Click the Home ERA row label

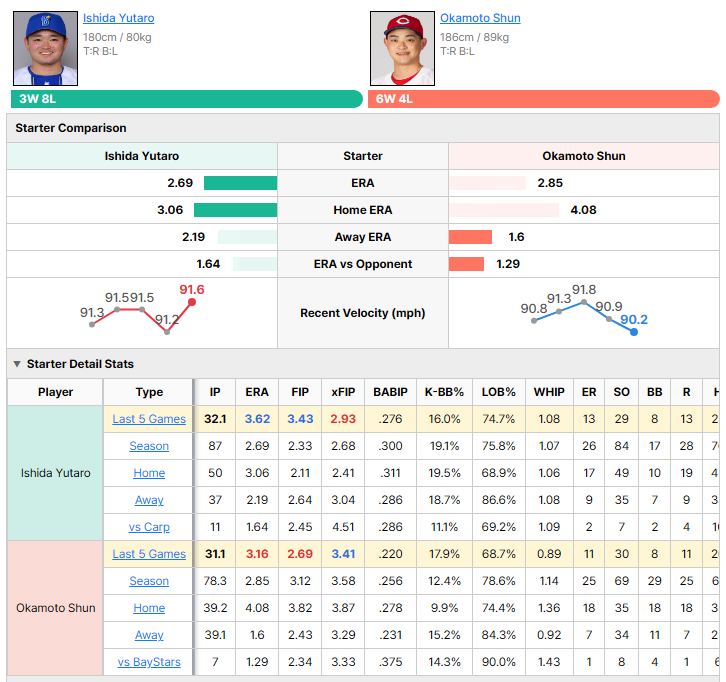363,210
